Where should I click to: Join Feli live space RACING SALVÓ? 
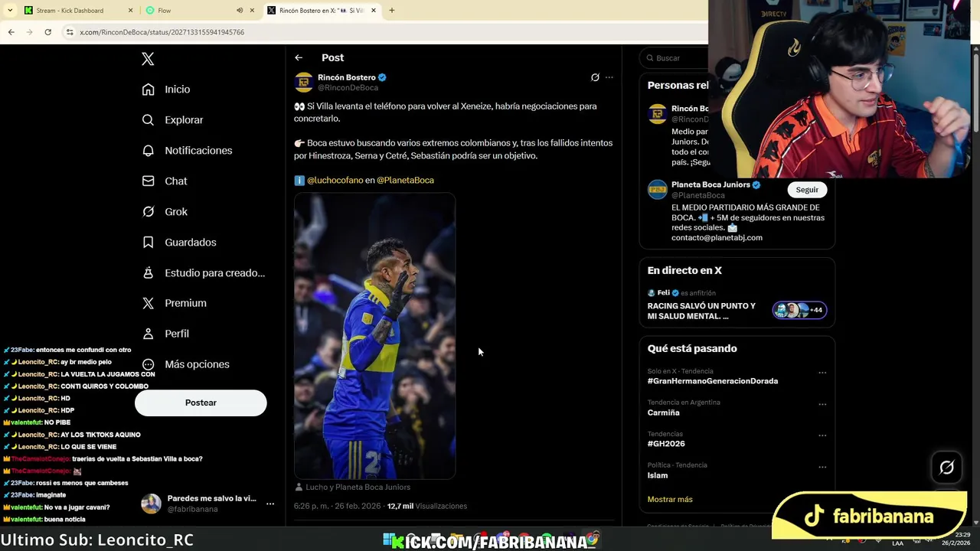click(701, 311)
